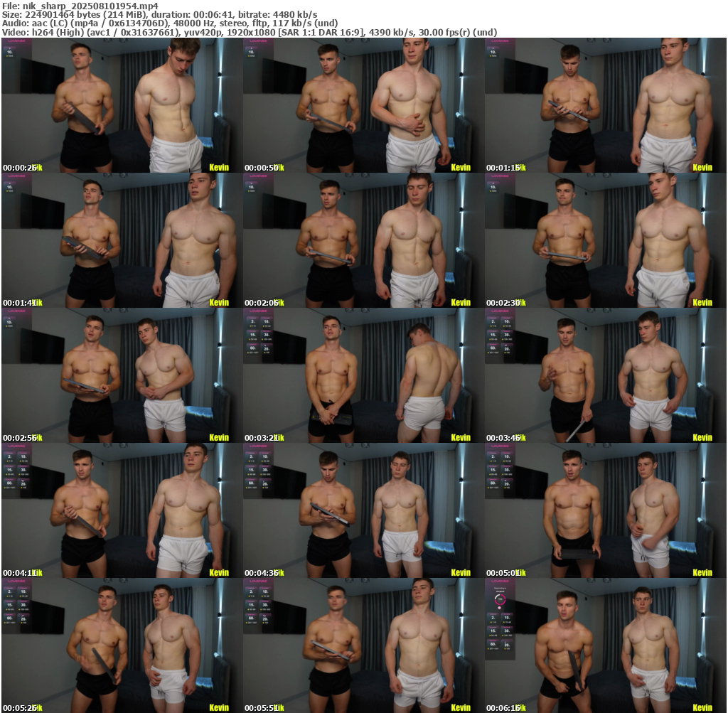
Task: Click the Video codec info line
Action: pos(249,32)
